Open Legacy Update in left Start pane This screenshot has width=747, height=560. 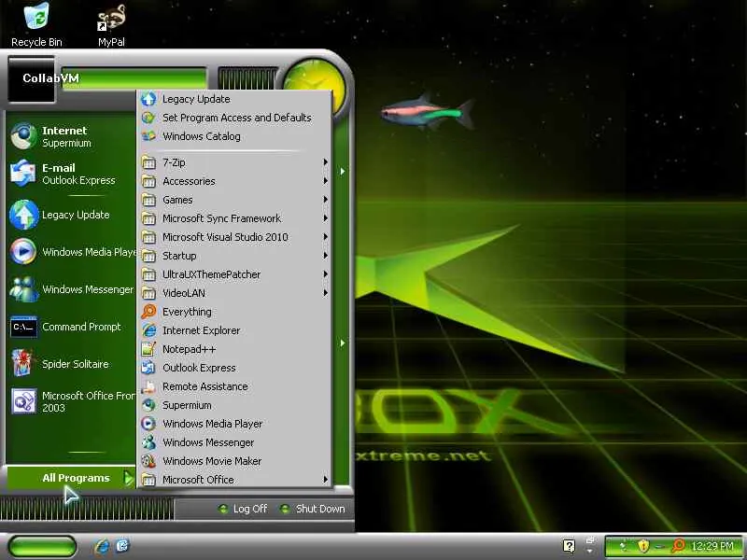(72, 215)
